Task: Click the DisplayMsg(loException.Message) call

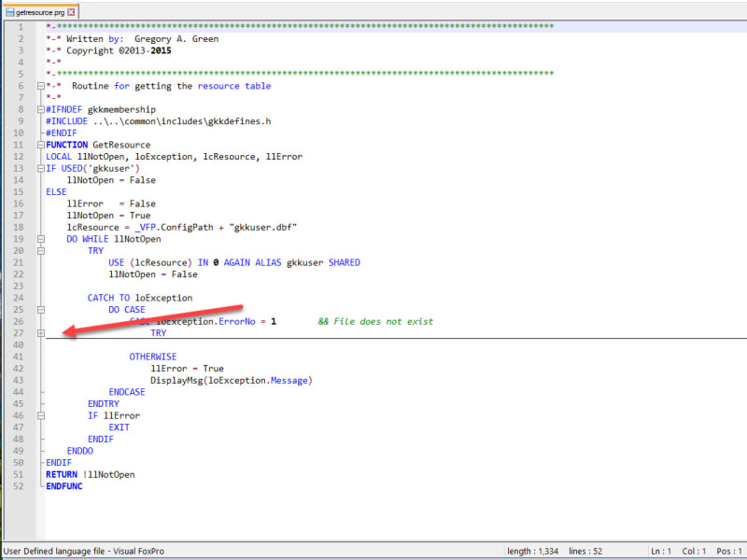Action: (x=232, y=381)
